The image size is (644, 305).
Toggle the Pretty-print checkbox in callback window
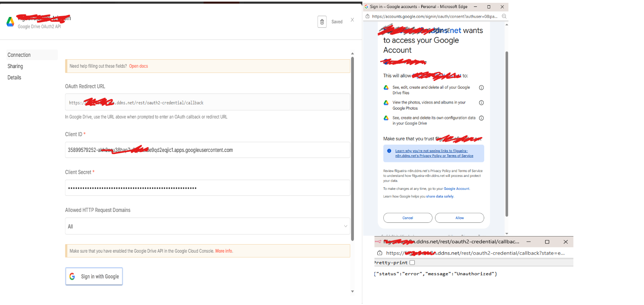pos(412,263)
